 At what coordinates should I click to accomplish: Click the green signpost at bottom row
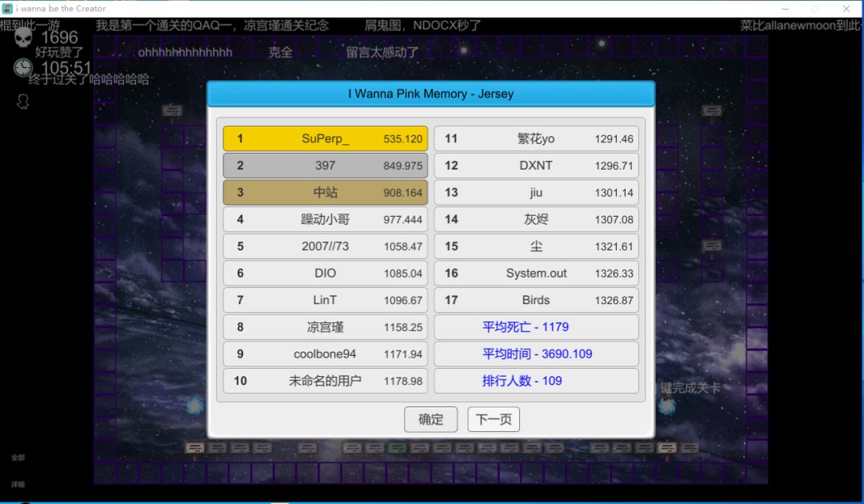point(398,448)
